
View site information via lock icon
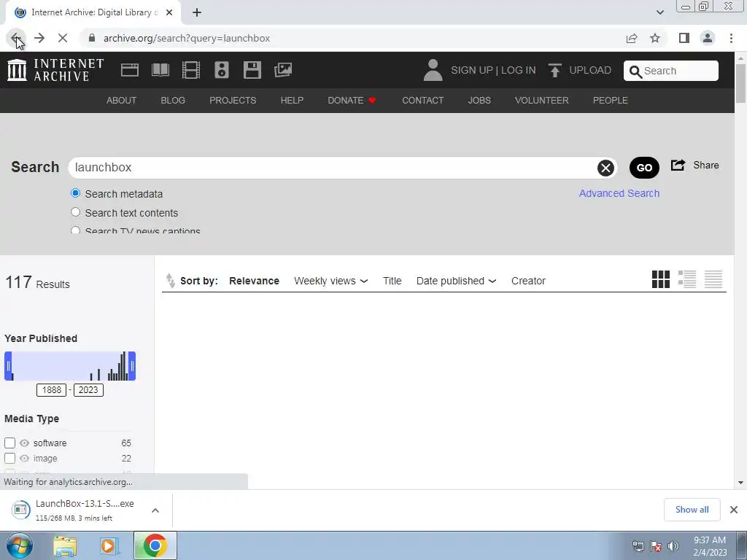tap(92, 38)
